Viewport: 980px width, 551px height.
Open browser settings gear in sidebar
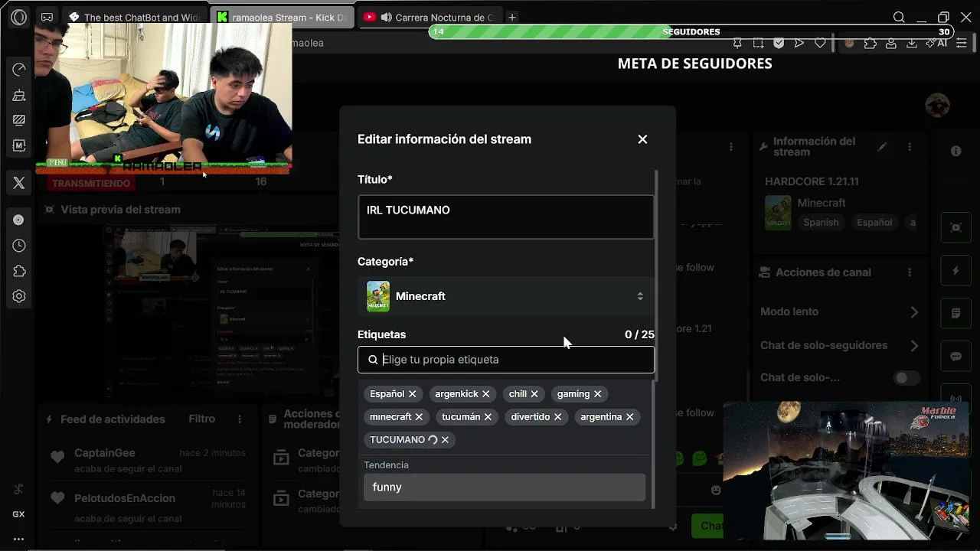[19, 296]
